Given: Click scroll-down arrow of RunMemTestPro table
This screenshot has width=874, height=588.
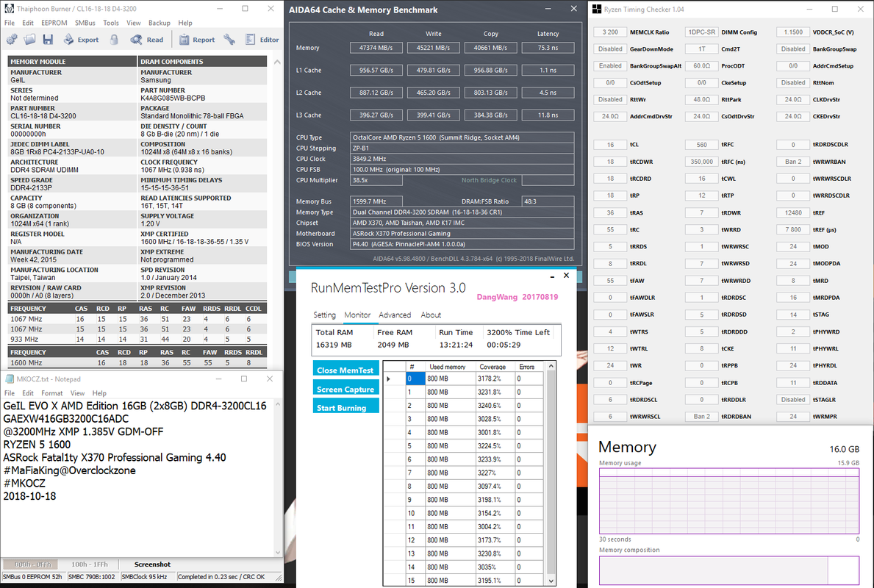Looking at the screenshot, I should (551, 581).
